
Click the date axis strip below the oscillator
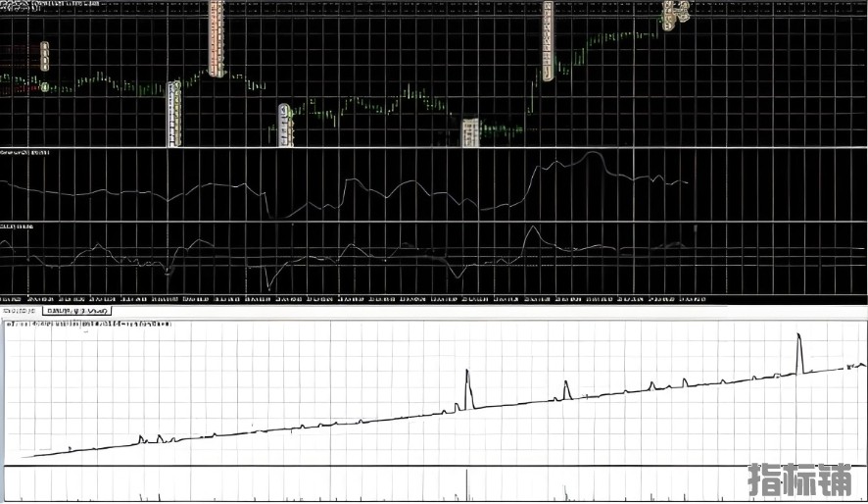pos(353,298)
